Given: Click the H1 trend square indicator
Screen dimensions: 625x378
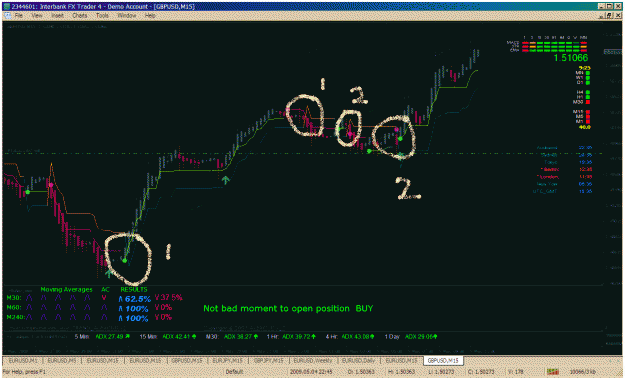Looking at the screenshot, I should pos(588,97).
